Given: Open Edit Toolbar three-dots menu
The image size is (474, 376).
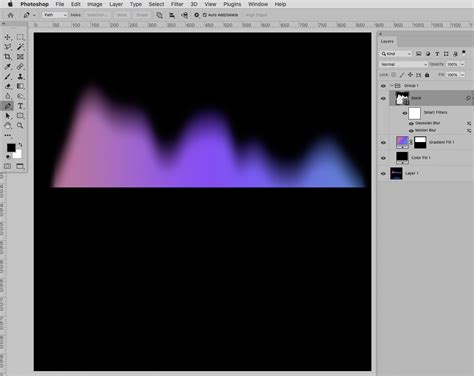Looking at the screenshot, I should pos(8,135).
